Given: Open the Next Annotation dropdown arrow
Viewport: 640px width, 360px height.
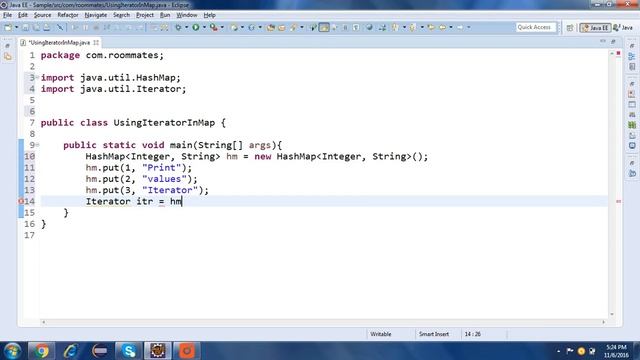Looking at the screenshot, I should point(404,27).
